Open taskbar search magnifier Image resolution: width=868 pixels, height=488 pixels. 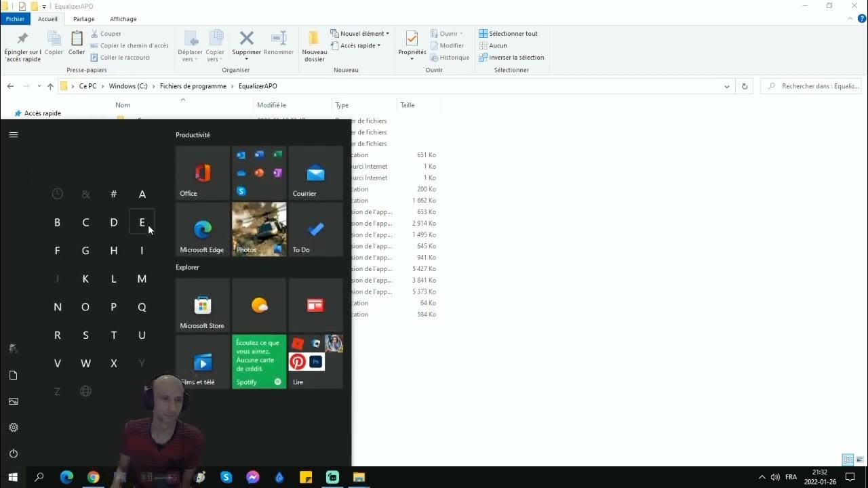point(39,477)
